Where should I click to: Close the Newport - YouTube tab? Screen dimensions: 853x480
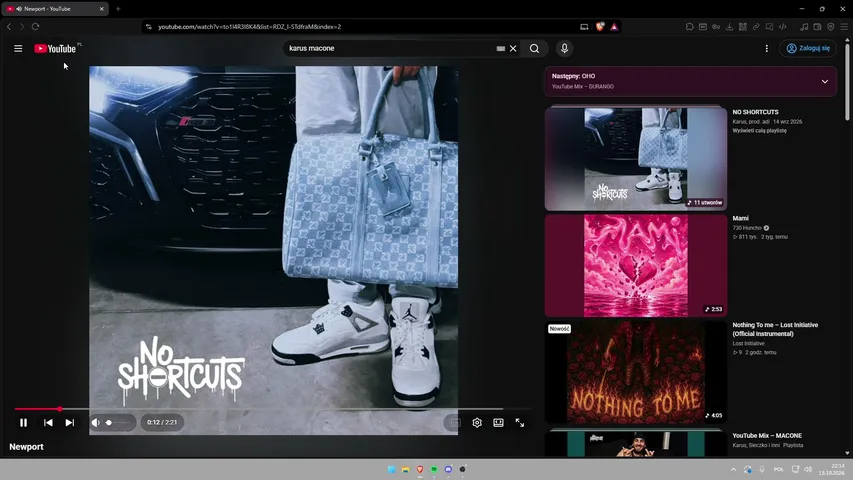[x=101, y=9]
